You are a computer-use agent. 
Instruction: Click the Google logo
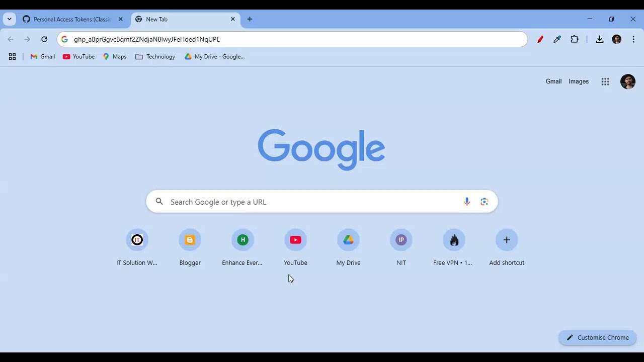click(x=321, y=149)
